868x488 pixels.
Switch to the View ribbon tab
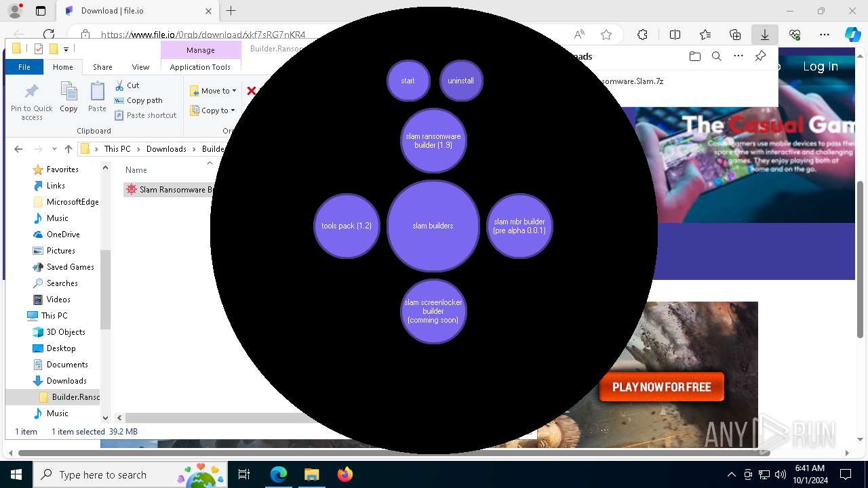click(140, 67)
